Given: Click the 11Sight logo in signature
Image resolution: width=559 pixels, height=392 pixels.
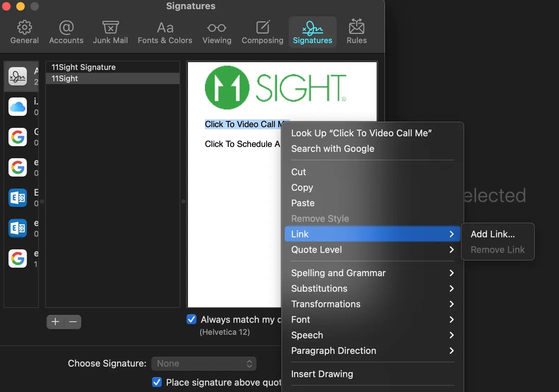Looking at the screenshot, I should point(276,88).
